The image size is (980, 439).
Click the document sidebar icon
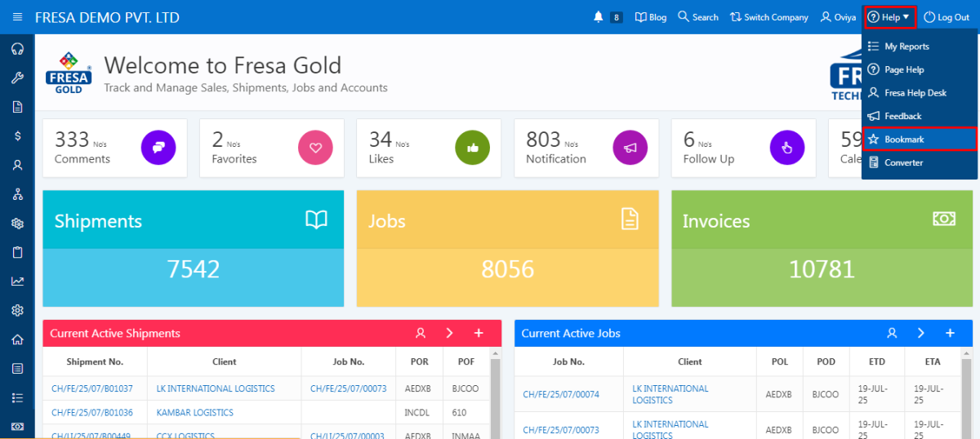click(17, 107)
